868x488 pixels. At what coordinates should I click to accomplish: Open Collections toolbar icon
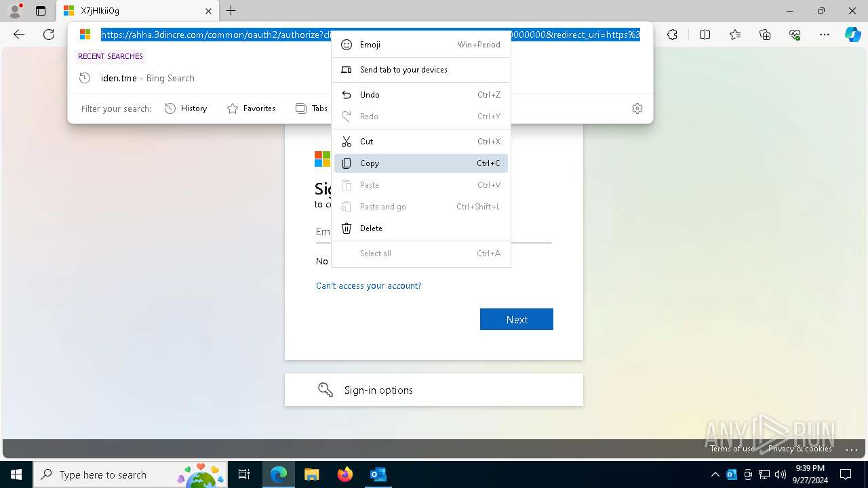point(765,35)
